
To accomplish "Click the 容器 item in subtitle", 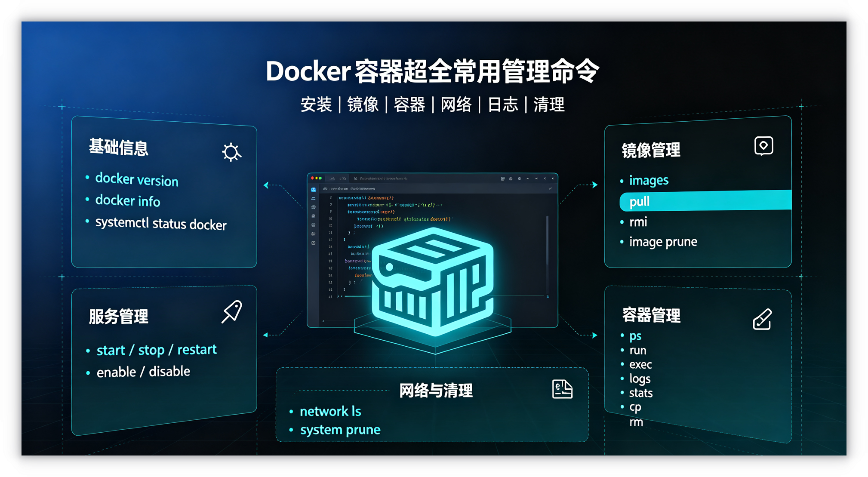I will (409, 105).
